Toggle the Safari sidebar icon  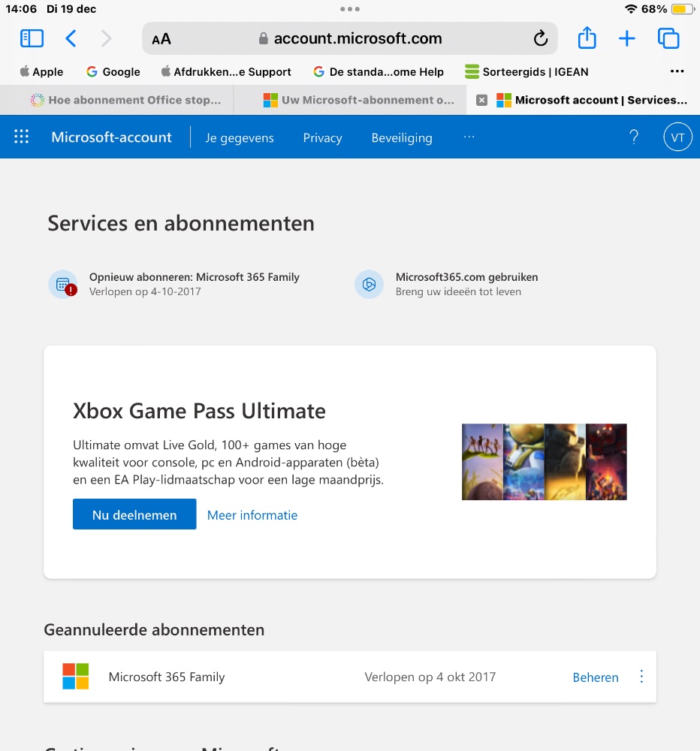32,38
